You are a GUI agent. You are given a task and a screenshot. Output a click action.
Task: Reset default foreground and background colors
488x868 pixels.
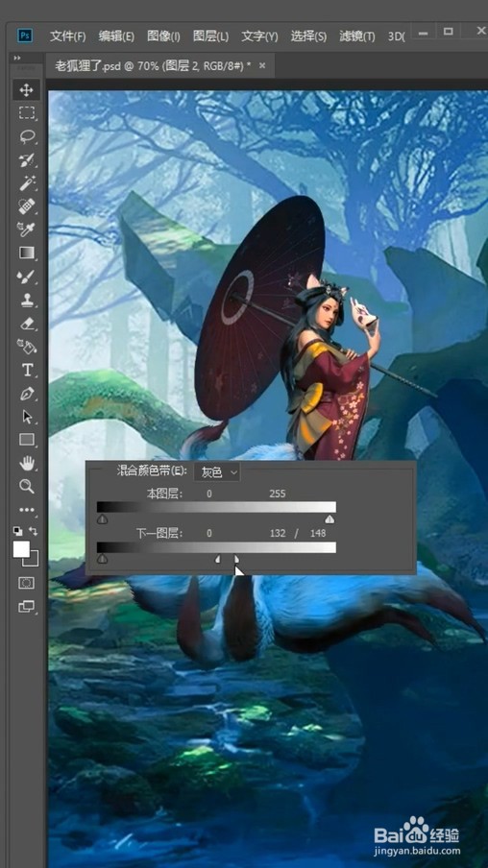tap(18, 531)
